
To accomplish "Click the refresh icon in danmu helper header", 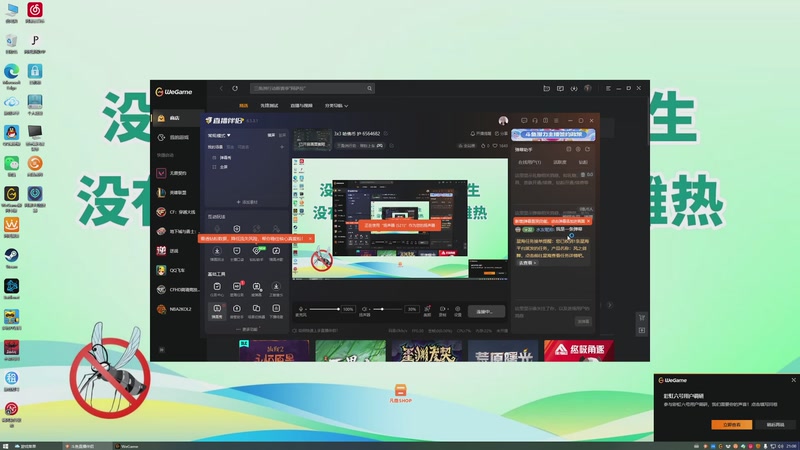I will (587, 149).
